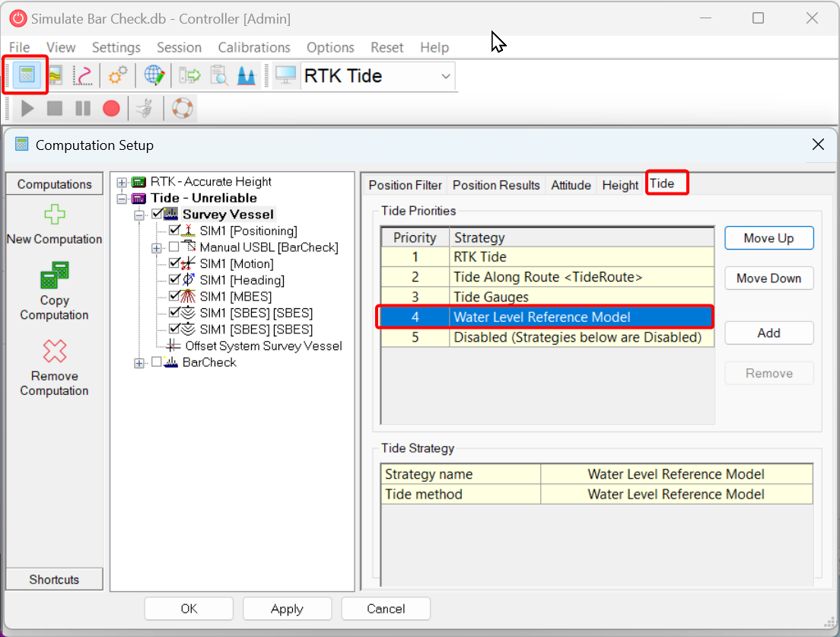This screenshot has height=637, width=840.
Task: Select the Tide Gauges priority row
Action: 547,297
